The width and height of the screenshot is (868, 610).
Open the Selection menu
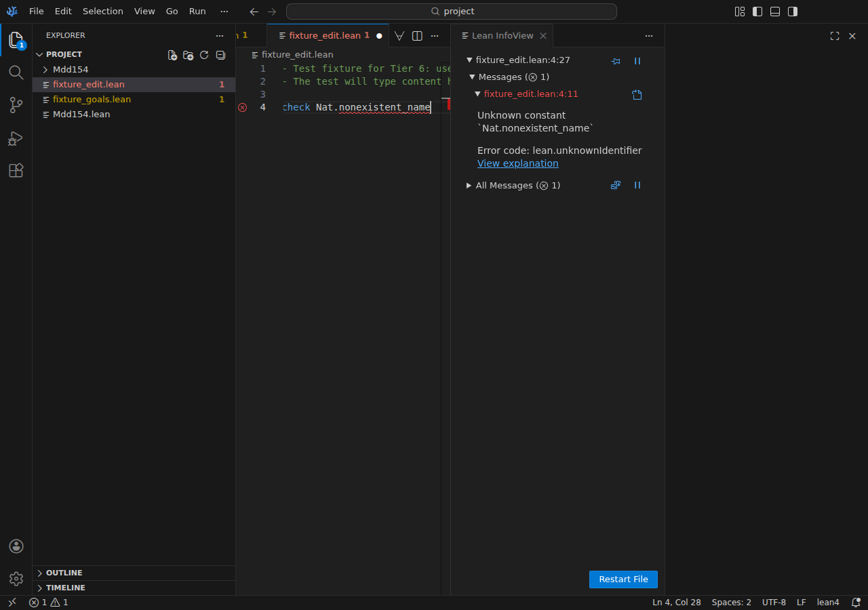[103, 12]
